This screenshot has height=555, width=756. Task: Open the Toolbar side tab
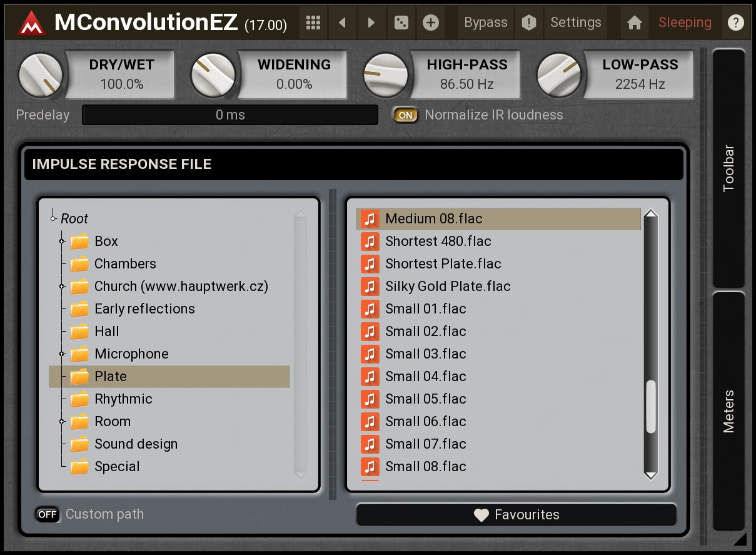(728, 168)
